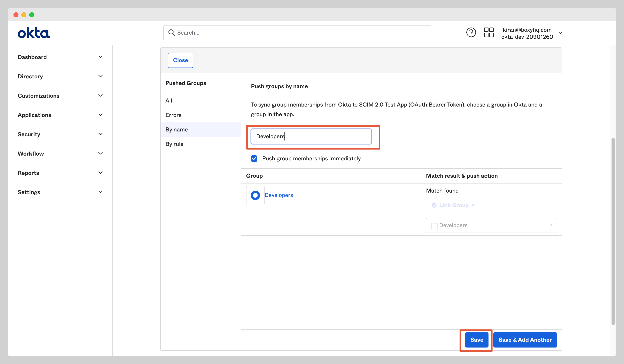Switch to the Errors tab

click(173, 115)
